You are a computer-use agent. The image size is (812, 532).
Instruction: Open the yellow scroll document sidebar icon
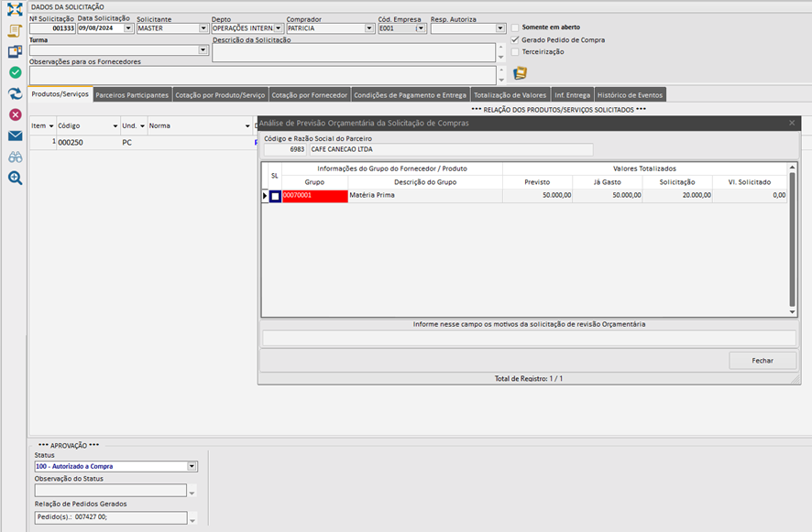tap(15, 30)
